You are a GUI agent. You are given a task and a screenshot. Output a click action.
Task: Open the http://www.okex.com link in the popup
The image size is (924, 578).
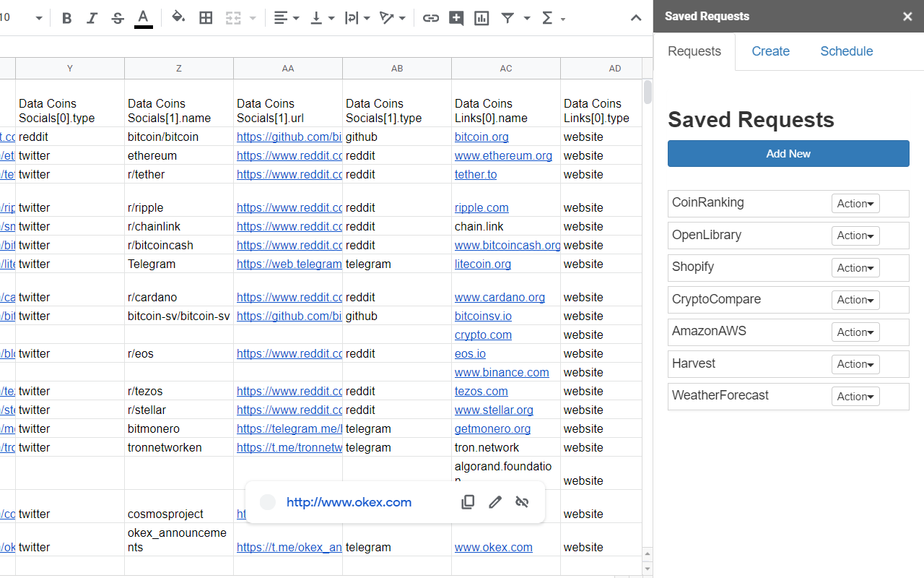click(349, 502)
